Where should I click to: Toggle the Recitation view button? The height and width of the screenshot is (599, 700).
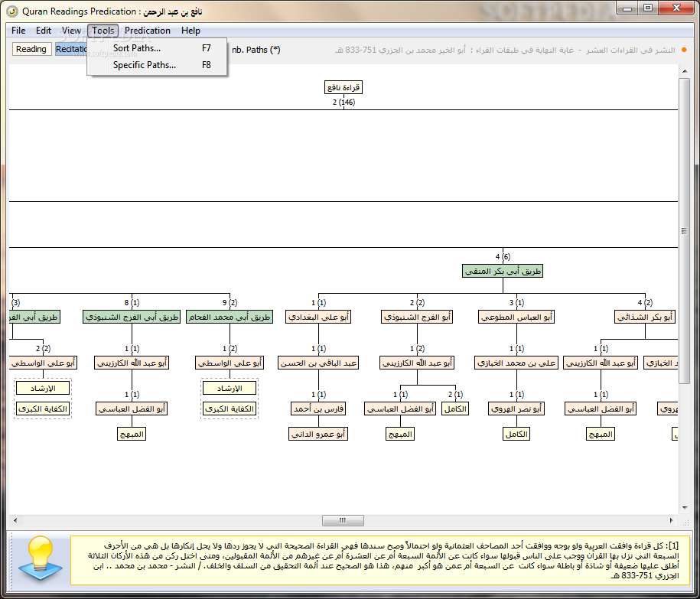[x=71, y=49]
